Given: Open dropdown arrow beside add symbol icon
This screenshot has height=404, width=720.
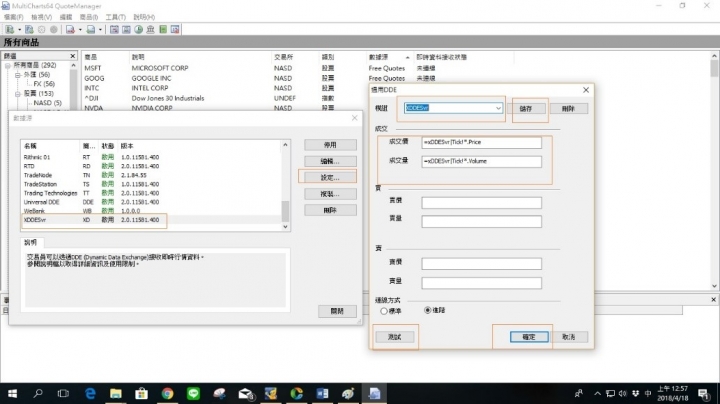Looking at the screenshot, I should point(19,30).
